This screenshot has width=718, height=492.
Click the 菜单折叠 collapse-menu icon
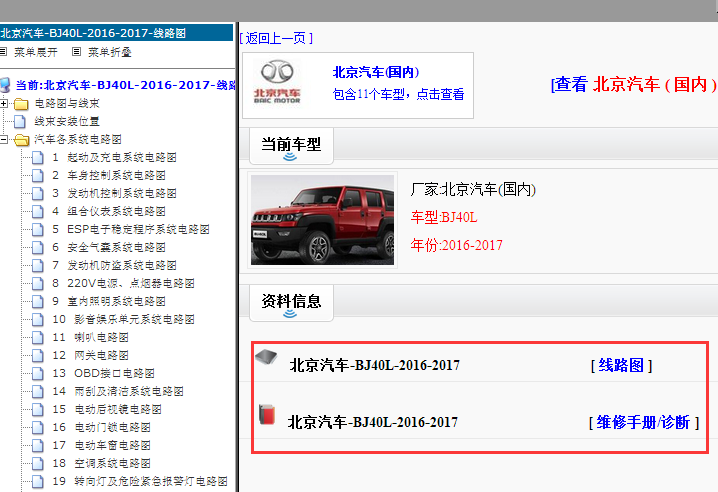point(76,52)
